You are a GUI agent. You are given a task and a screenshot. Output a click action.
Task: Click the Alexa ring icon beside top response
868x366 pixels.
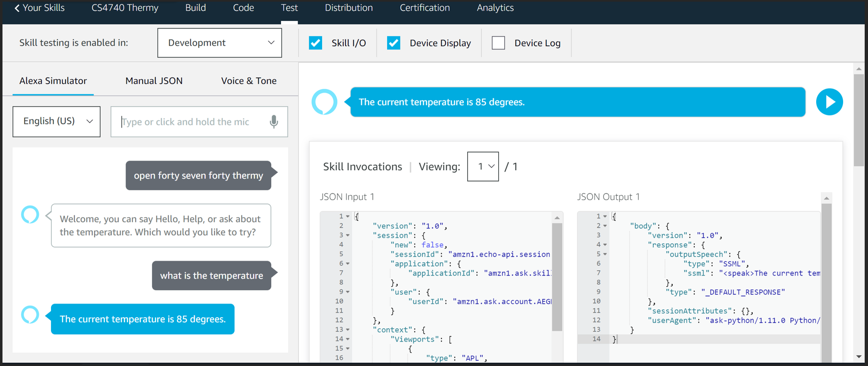pos(325,102)
